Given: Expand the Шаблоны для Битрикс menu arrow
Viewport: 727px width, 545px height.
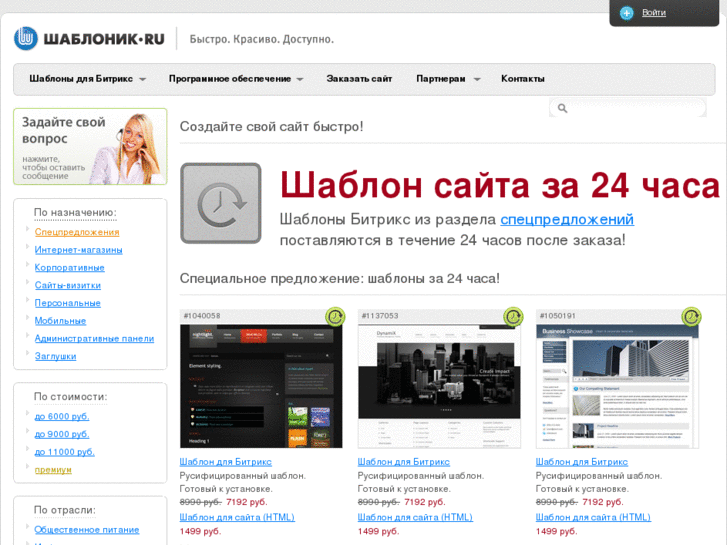Looking at the screenshot, I should click(143, 79).
